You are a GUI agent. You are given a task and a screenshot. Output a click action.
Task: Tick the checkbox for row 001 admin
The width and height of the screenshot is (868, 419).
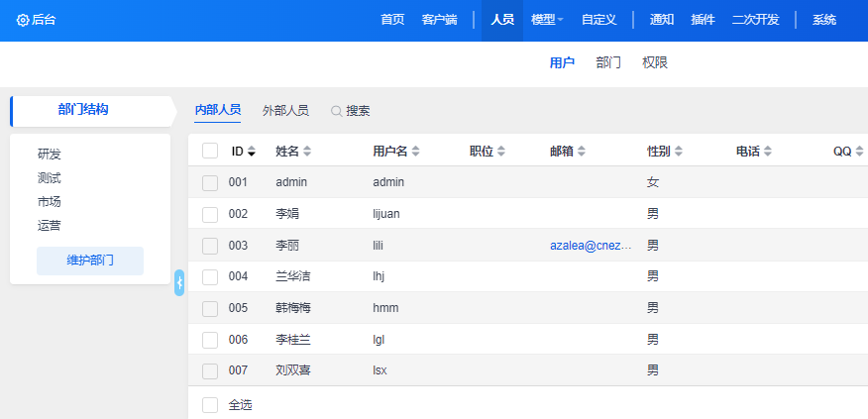210,182
